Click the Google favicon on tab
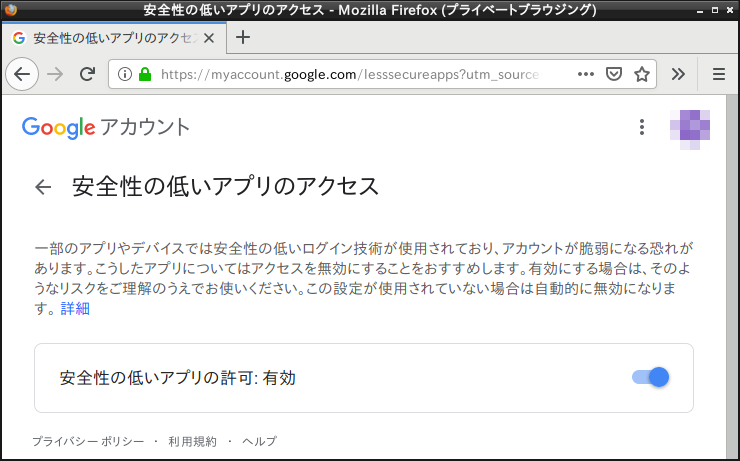 [x=19, y=38]
